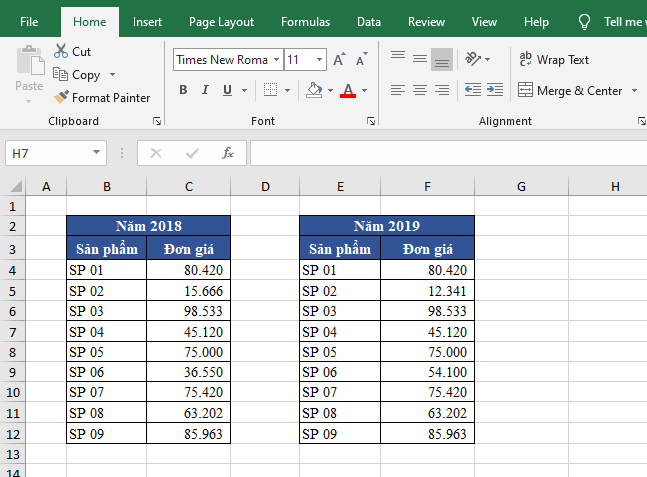
Task: Select cell F9 containing 54.100
Action: point(427,371)
